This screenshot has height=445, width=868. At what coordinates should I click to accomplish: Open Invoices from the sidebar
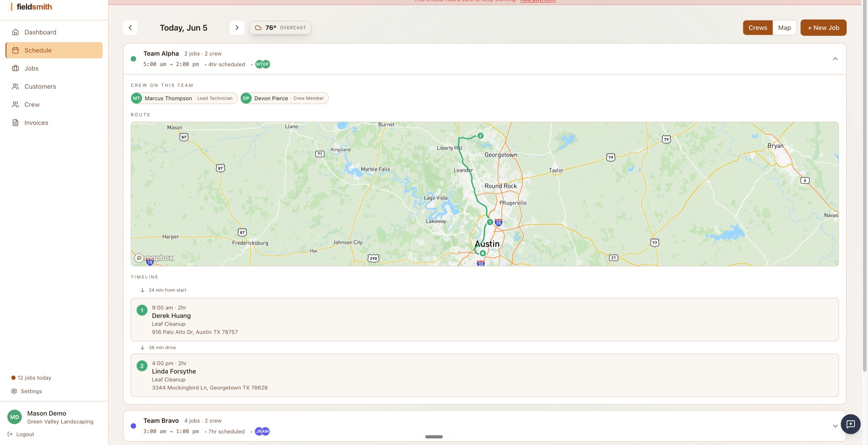(x=54, y=123)
